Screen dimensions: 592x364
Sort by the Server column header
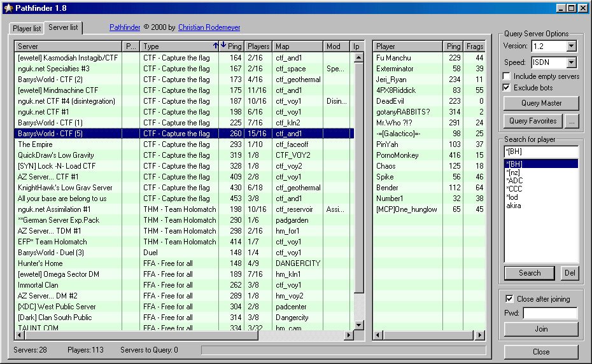(x=68, y=46)
